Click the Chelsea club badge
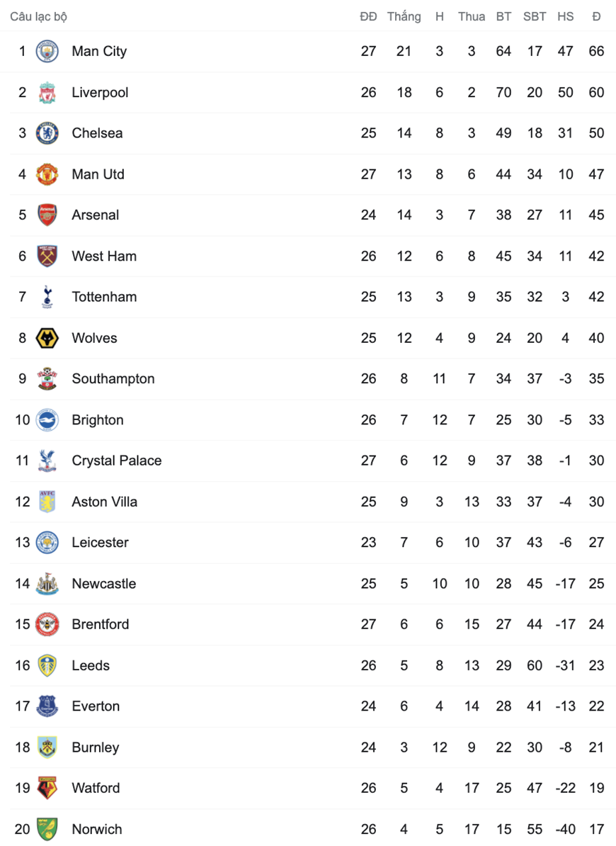Image resolution: width=616 pixels, height=846 pixels. tap(47, 133)
